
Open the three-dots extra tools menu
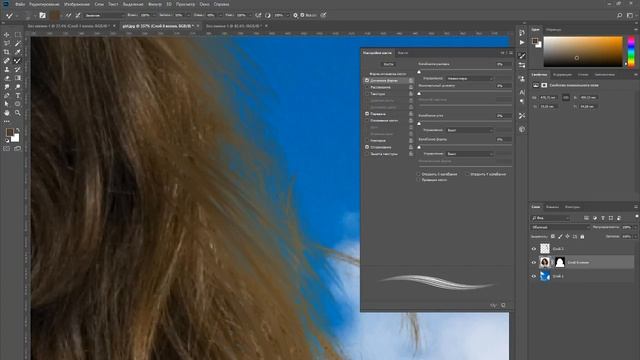click(x=7, y=121)
